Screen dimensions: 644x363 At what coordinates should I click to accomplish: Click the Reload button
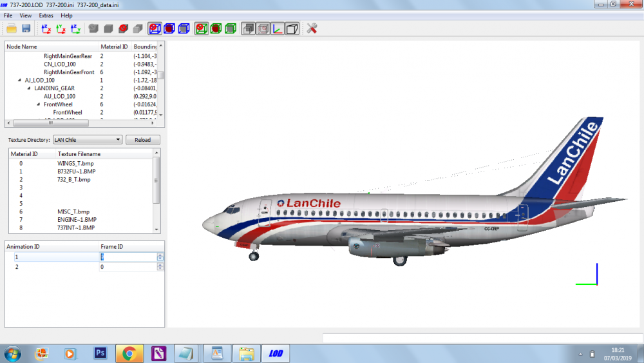coord(142,140)
